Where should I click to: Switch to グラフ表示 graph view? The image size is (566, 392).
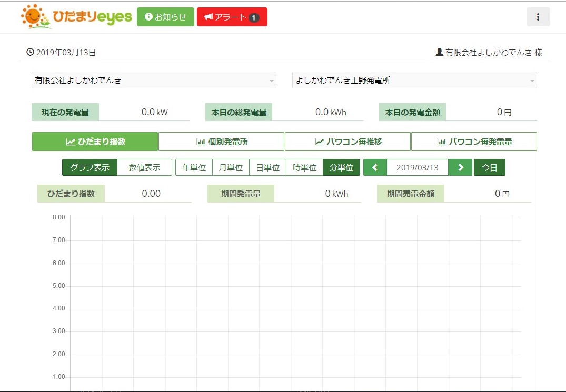90,167
